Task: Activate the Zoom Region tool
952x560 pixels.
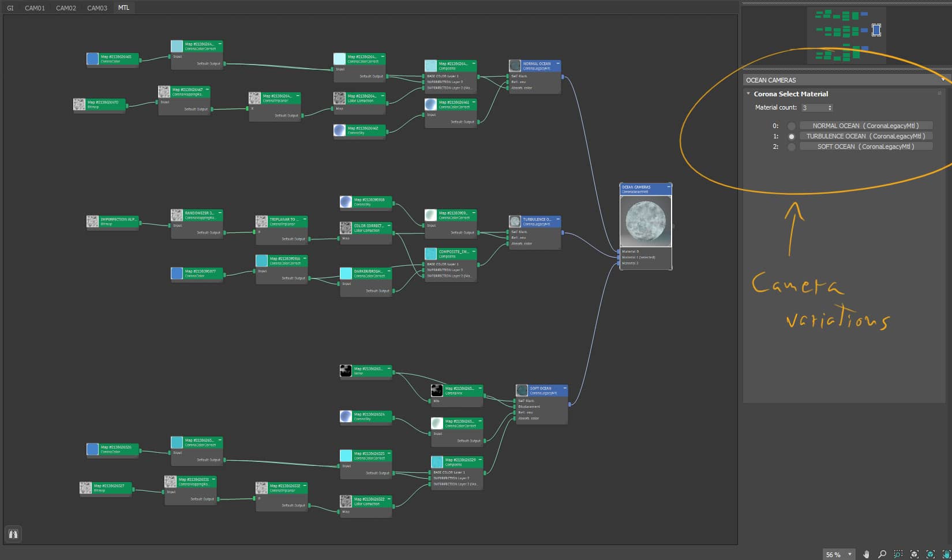Action: point(898,554)
